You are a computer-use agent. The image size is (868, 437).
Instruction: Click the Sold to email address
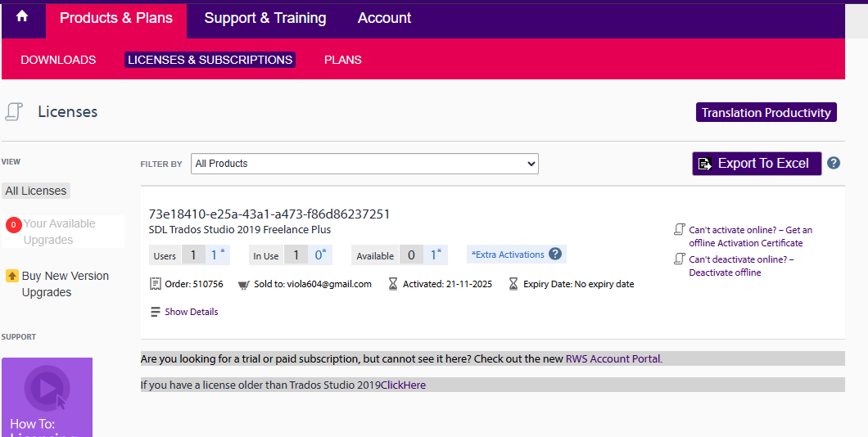click(x=329, y=284)
